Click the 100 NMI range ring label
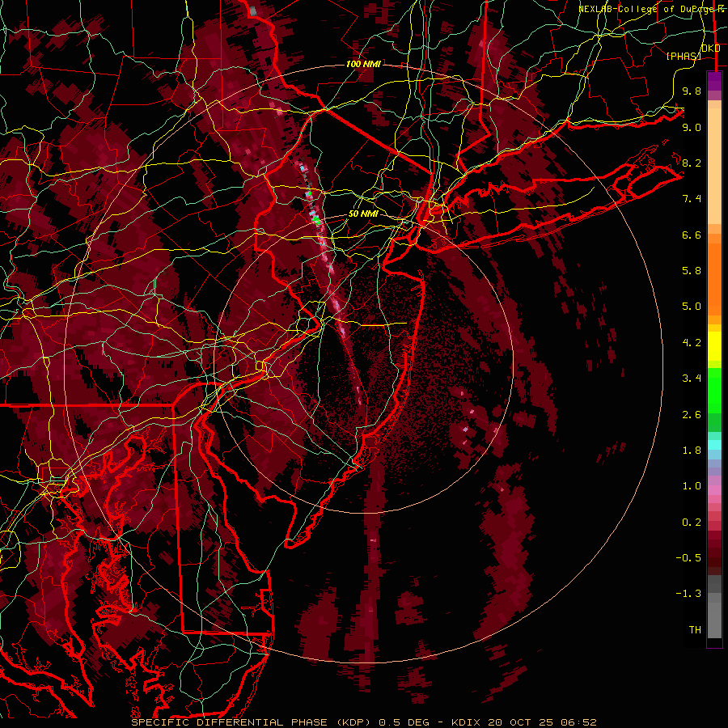This screenshot has height=728, width=728. (363, 64)
